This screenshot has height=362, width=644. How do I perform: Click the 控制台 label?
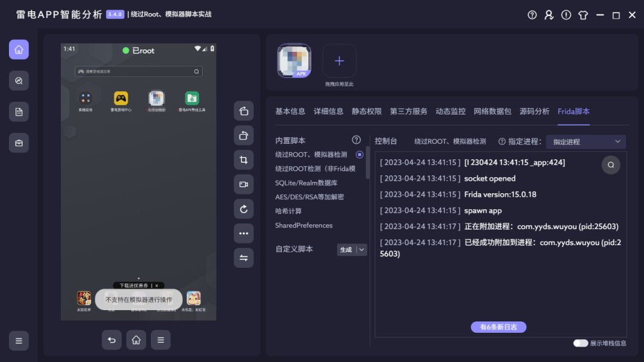coord(386,141)
